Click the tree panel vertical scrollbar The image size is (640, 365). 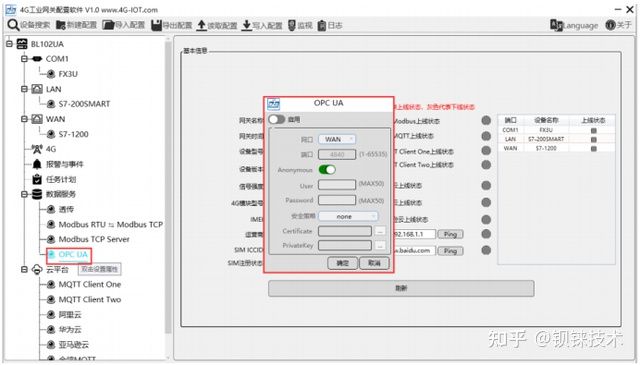click(168, 188)
